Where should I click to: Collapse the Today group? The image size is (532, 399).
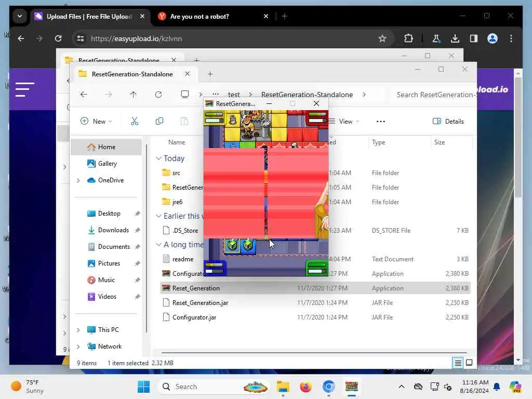click(158, 158)
